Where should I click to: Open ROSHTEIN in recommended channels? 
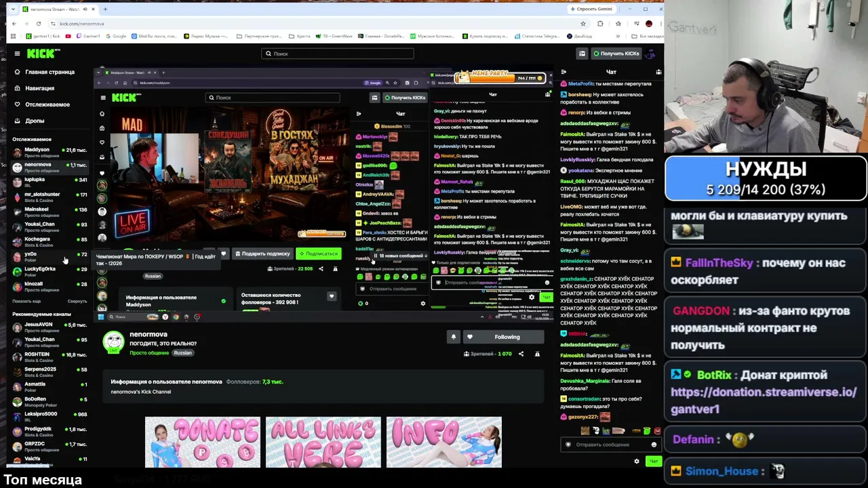50,357
